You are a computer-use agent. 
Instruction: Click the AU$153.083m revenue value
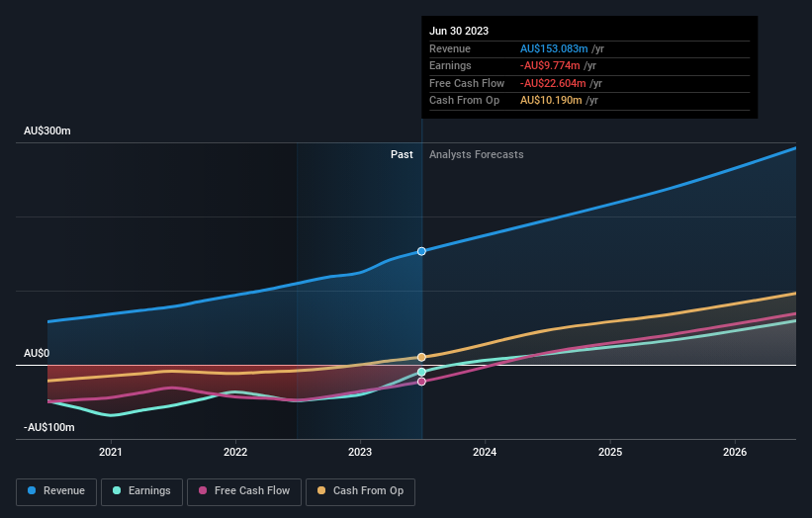pyautogui.click(x=554, y=48)
